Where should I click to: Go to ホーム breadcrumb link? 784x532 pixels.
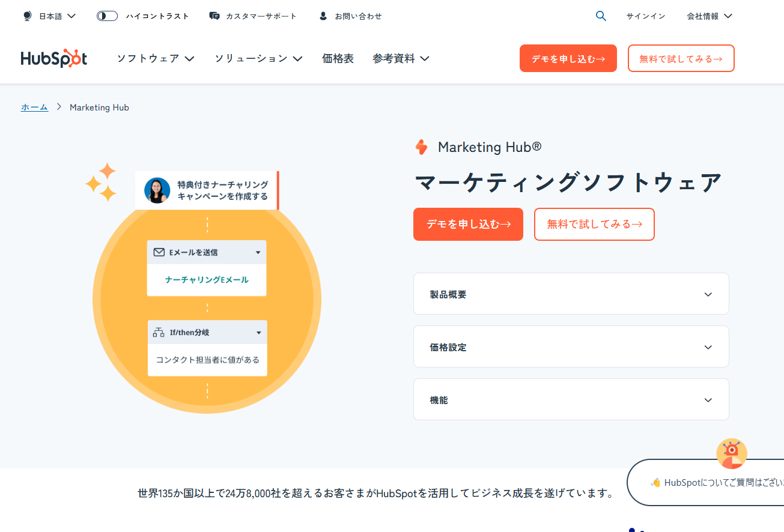pos(34,107)
